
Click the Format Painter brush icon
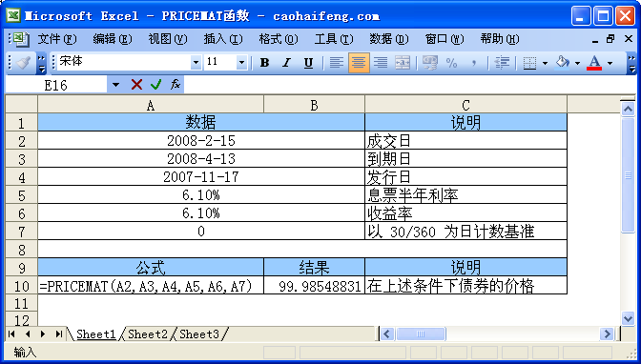[23, 63]
